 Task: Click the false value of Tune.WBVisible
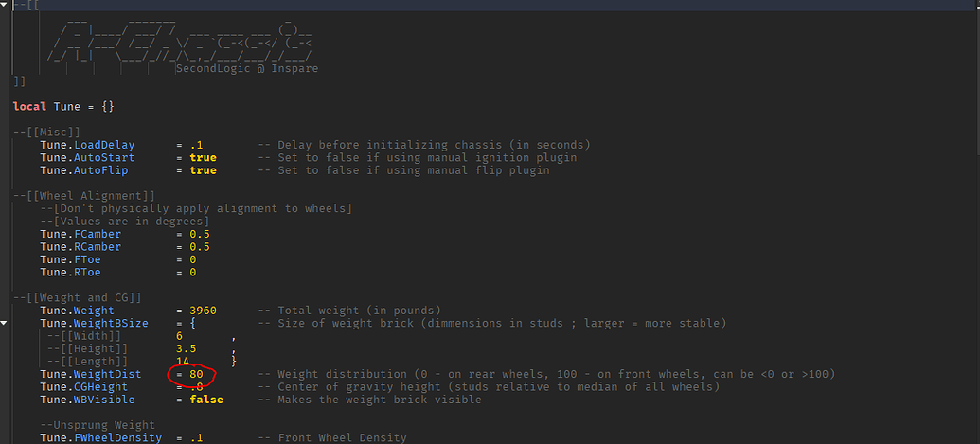[206, 400]
